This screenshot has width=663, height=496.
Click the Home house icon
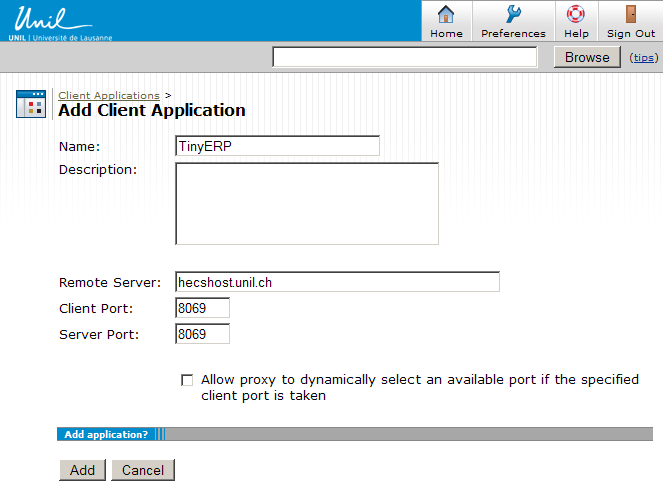pyautogui.click(x=446, y=14)
